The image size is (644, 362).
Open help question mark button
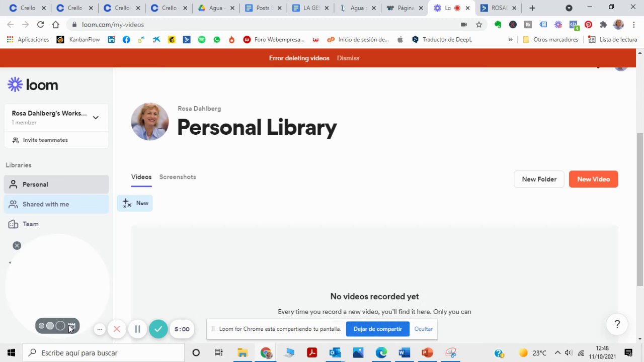[x=617, y=324]
